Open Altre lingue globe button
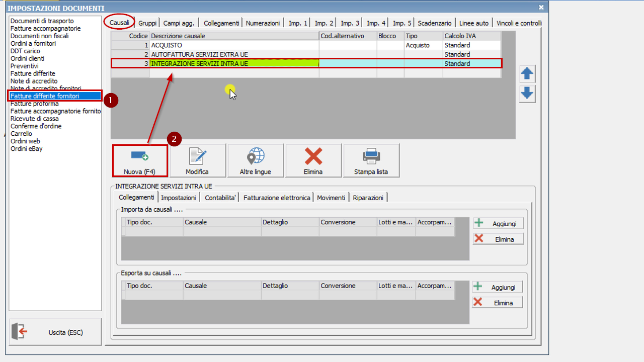The height and width of the screenshot is (362, 644). pos(256,161)
